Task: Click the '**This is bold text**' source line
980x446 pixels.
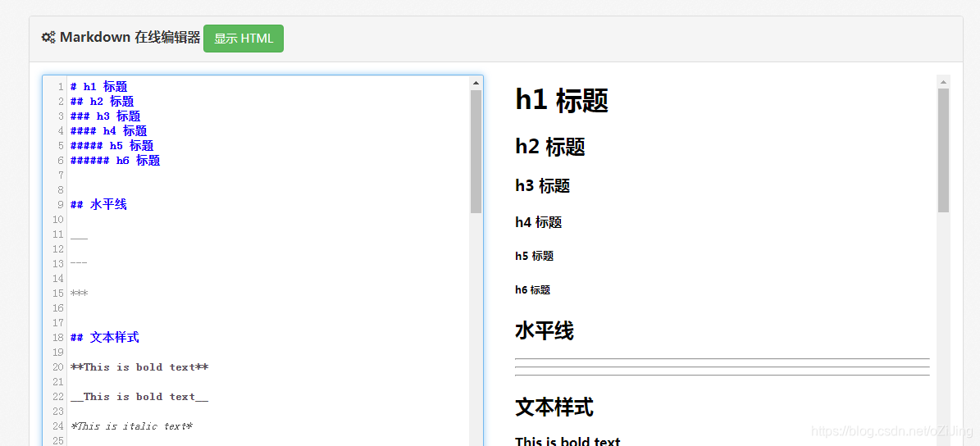Action: (x=139, y=367)
